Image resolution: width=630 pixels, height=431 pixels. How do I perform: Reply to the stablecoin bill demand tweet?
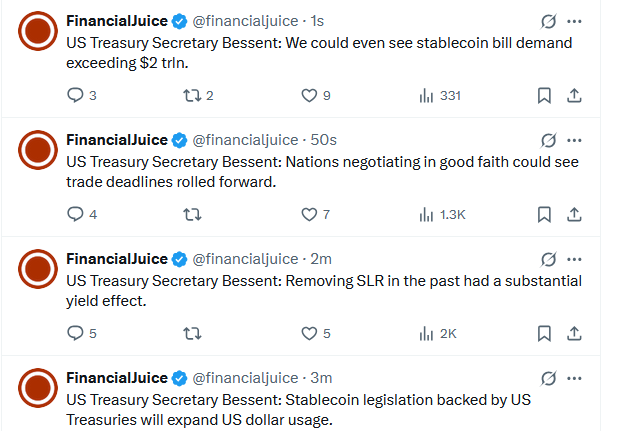point(82,96)
